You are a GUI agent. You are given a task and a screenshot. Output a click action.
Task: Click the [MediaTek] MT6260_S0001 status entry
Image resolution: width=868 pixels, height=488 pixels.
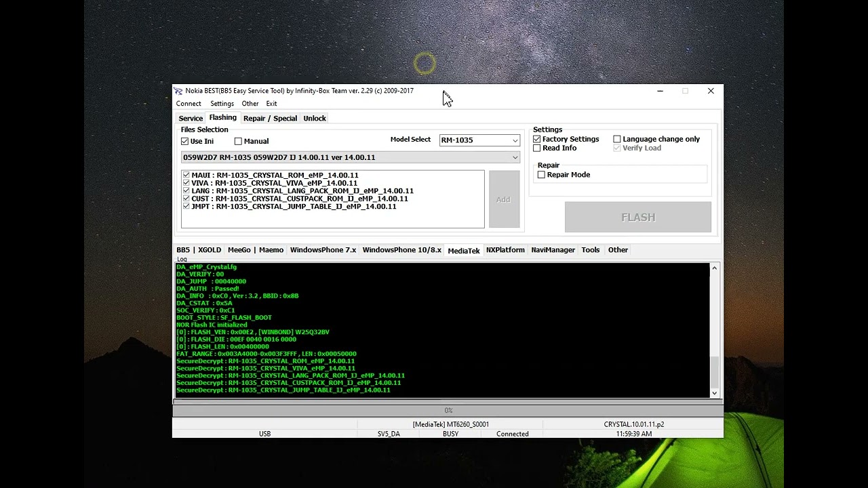coord(450,424)
